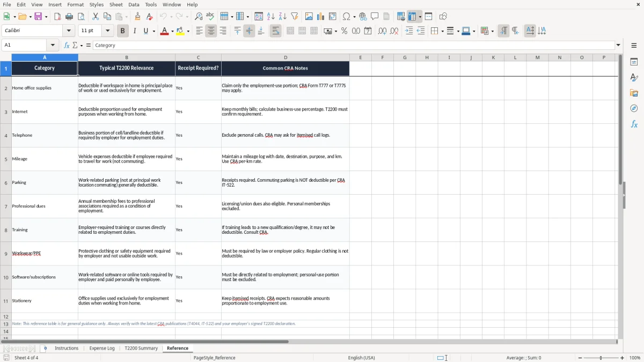Viewport: 644px width, 362px height.
Task: Apply AutoFilter to data
Action: point(294,17)
